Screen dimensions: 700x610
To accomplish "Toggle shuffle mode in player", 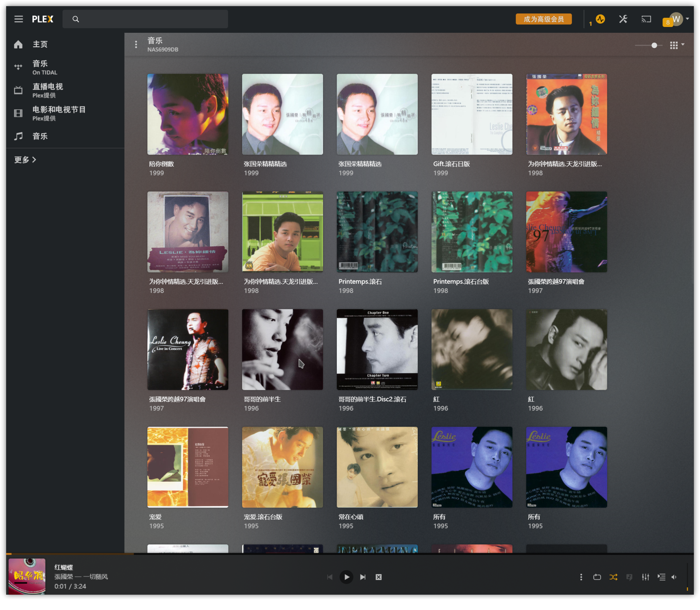I will point(613,577).
